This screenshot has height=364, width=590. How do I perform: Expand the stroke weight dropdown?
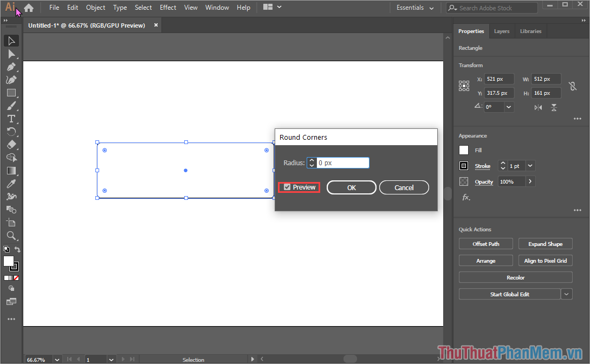[x=530, y=166]
